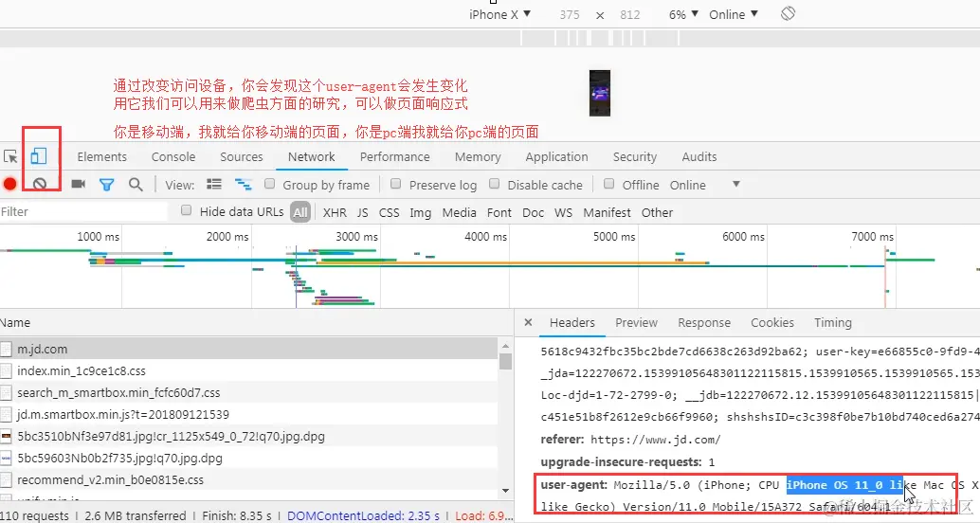Open Performance tab
Image resolution: width=980 pixels, height=523 pixels.
(394, 157)
